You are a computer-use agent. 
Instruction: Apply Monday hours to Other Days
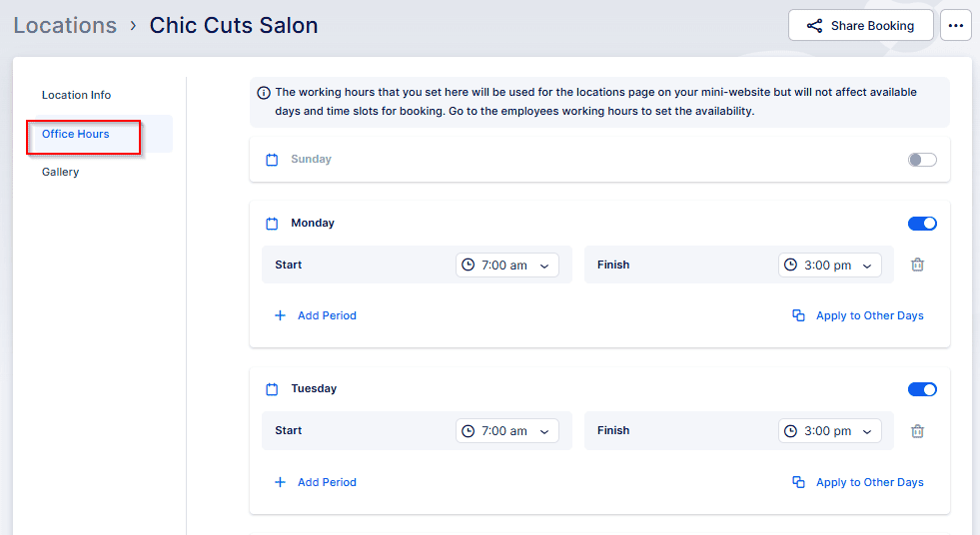click(857, 315)
